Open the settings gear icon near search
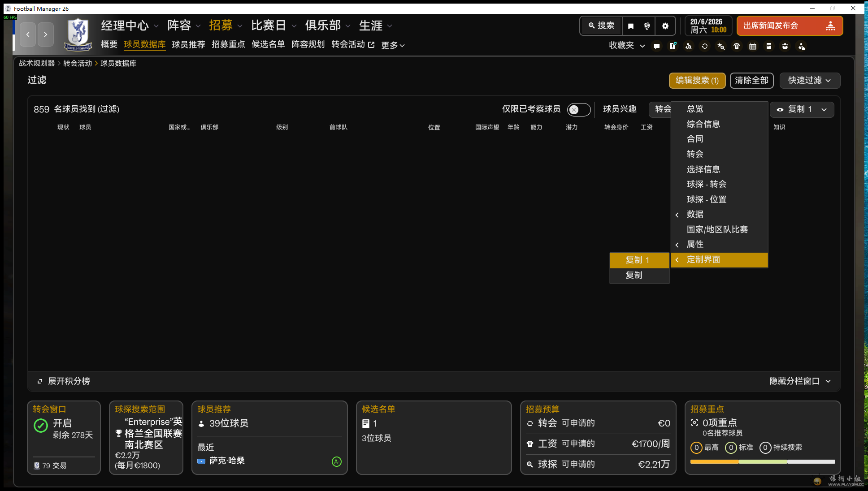The image size is (868, 491). [x=665, y=26]
